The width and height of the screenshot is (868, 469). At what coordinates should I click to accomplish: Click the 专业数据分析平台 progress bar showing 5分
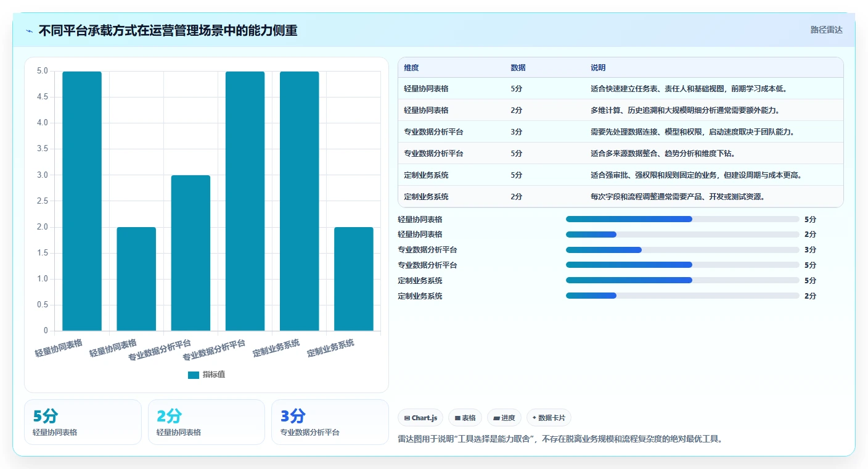(x=682, y=265)
